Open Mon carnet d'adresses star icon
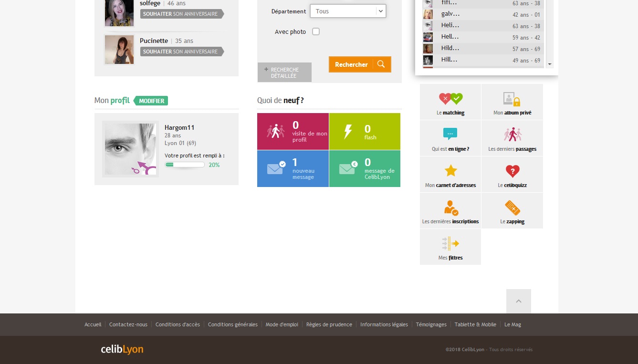The height and width of the screenshot is (364, 638). [x=450, y=171]
